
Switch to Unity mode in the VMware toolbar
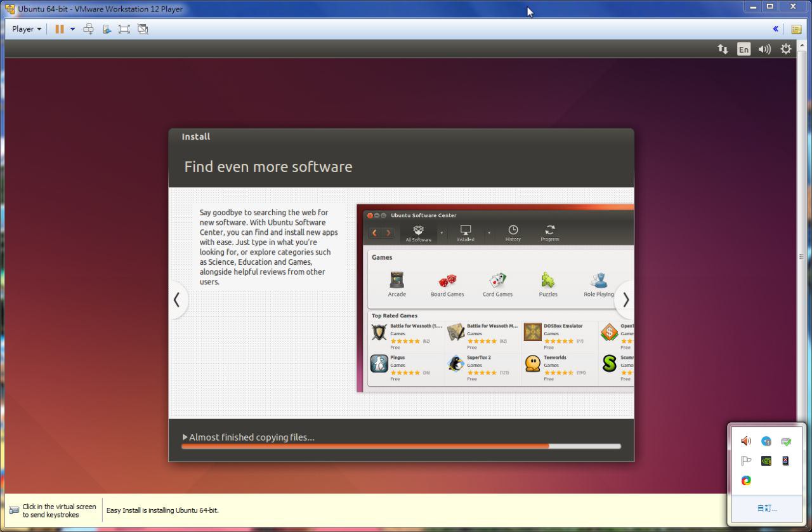pos(143,29)
